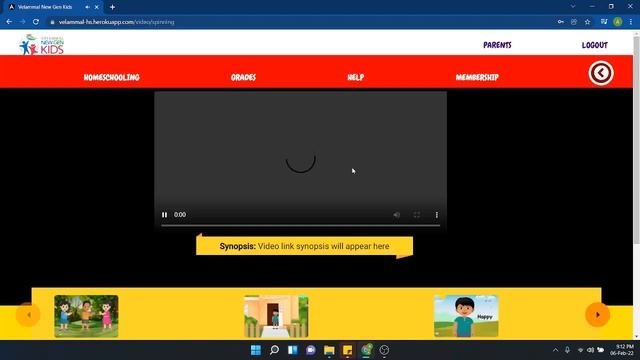Viewport: 640px width, 360px height.
Task: Open the media control toolbar icon
Action: [x=604, y=22]
